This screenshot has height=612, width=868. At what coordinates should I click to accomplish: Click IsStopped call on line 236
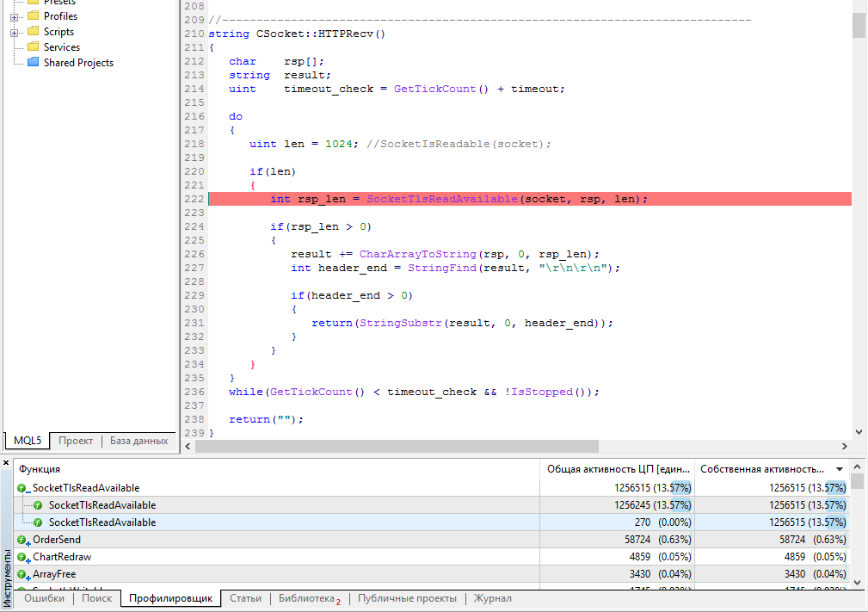tap(541, 393)
